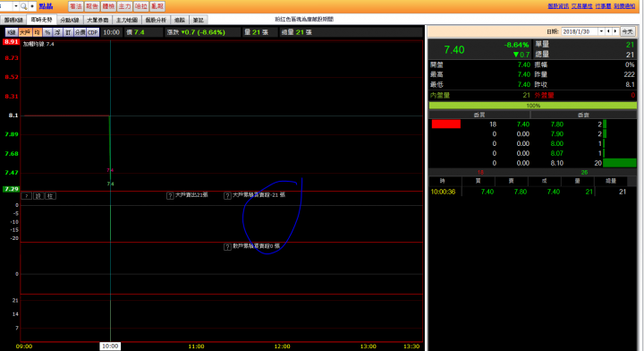Open the rightmost link in the top-right corner

pos(624,6)
